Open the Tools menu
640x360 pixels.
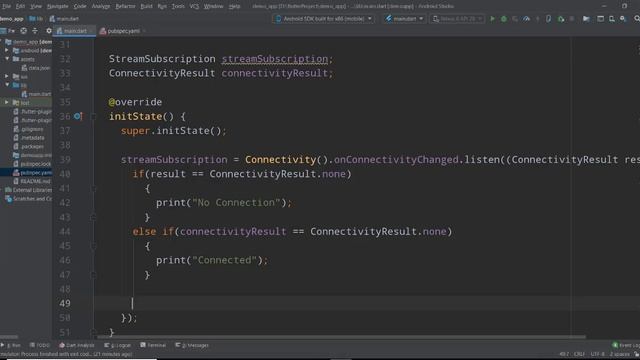[x=178, y=6]
